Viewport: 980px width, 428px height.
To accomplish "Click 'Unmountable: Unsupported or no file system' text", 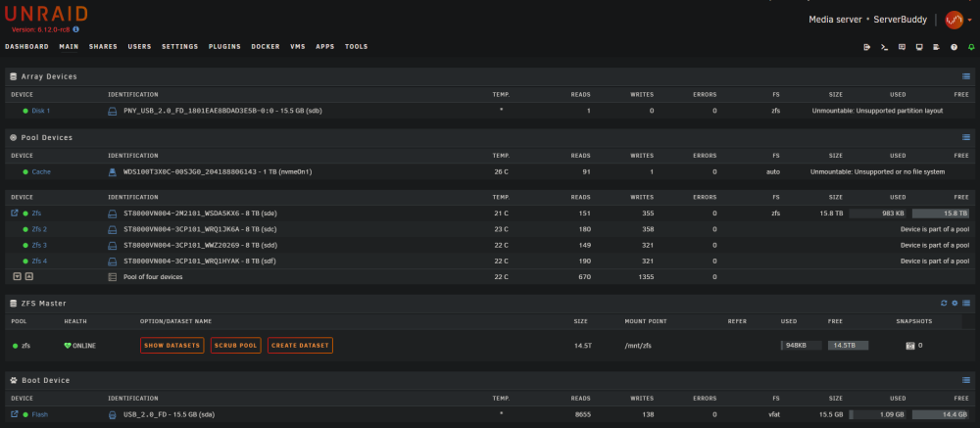I will pyautogui.click(x=877, y=171).
